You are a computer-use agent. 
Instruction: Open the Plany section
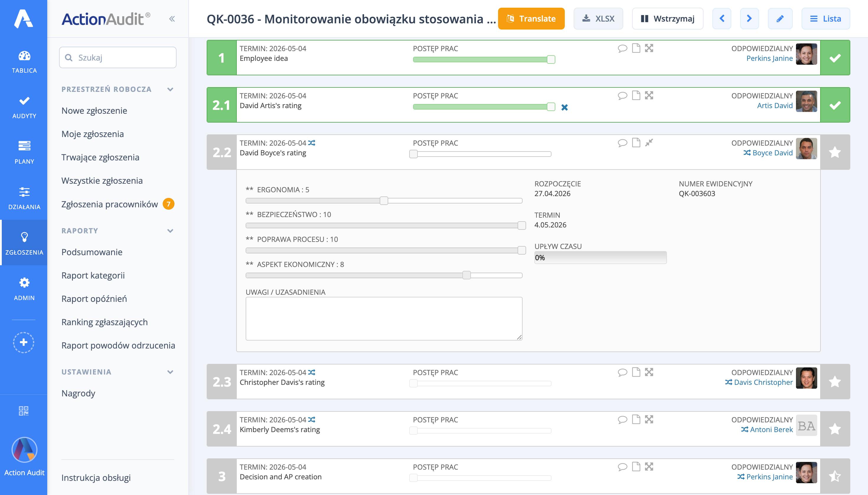pos(24,153)
